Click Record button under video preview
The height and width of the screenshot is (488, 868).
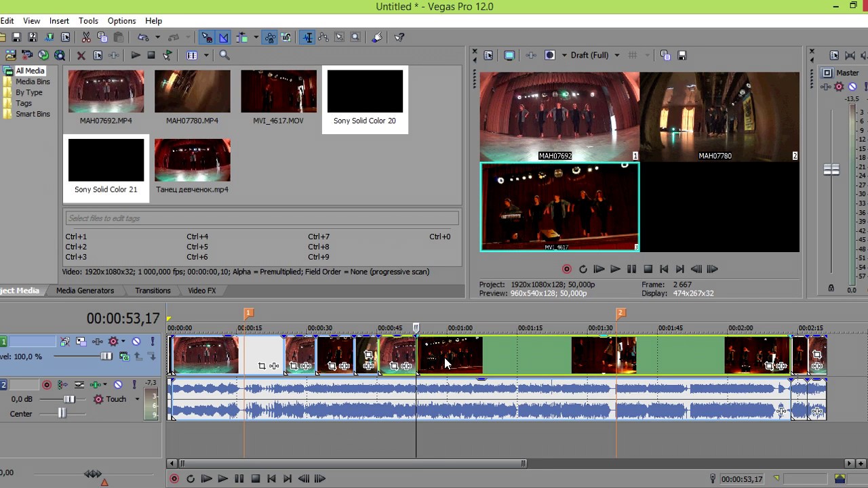pyautogui.click(x=567, y=269)
